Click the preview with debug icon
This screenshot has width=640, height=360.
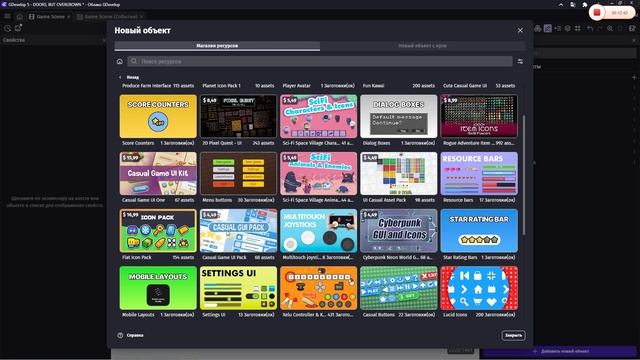pos(18,28)
